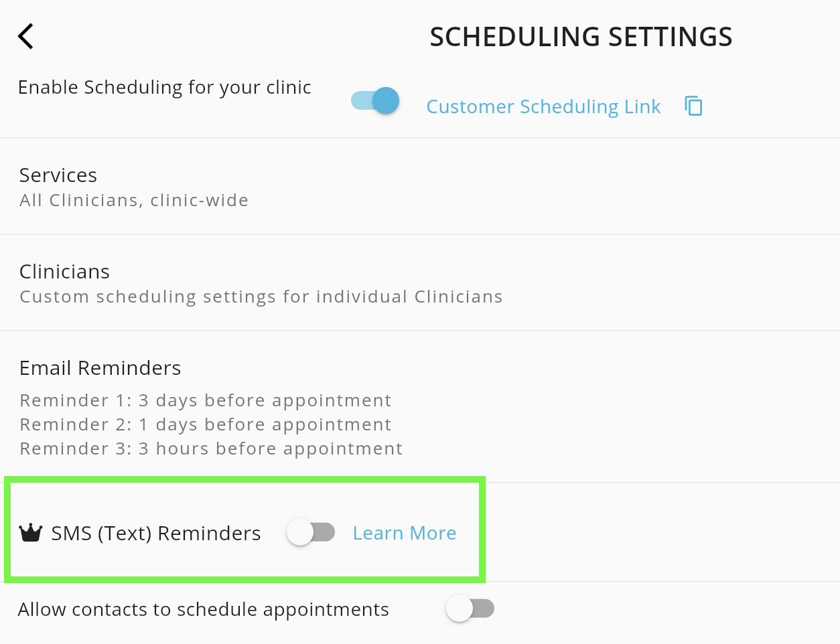This screenshot has height=644, width=840.
Task: Open the Clinicians heading
Action: click(64, 272)
